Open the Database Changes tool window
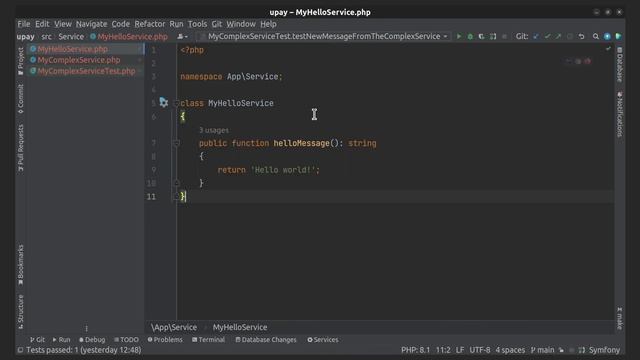The width and height of the screenshot is (640, 360). pyautogui.click(x=266, y=340)
